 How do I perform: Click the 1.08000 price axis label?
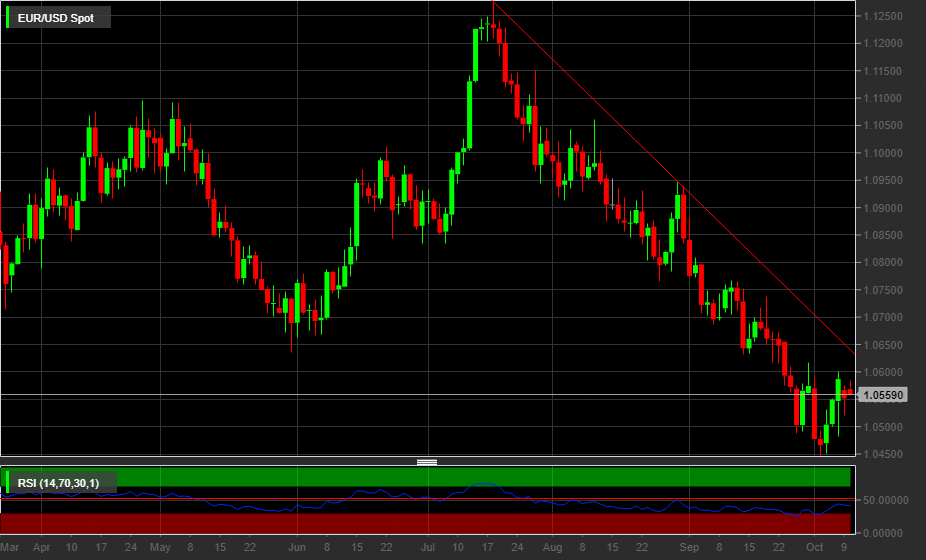coord(883,262)
